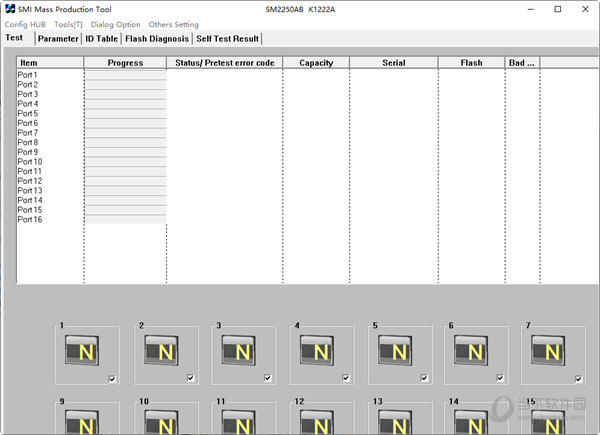This screenshot has height=435, width=600.
Task: Click the Bad ... column header
Action: tap(522, 63)
